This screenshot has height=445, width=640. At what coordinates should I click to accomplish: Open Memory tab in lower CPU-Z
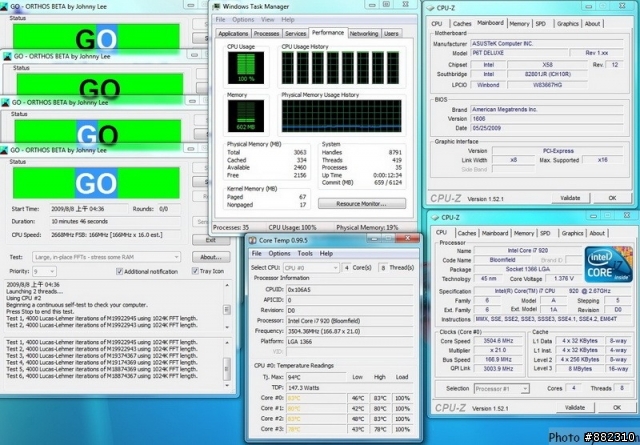click(524, 233)
